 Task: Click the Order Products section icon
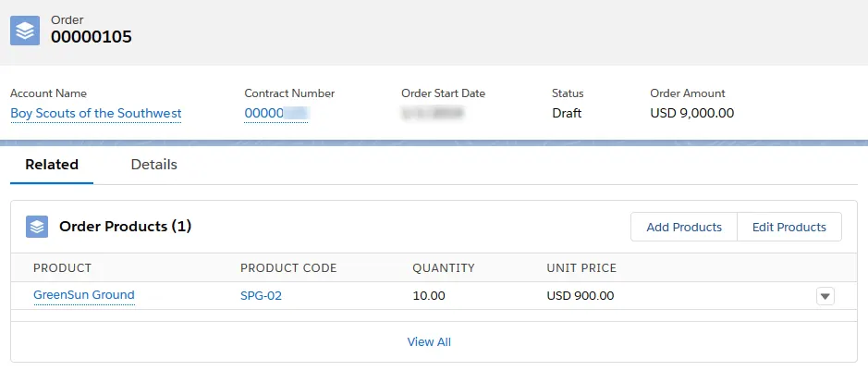(x=37, y=227)
